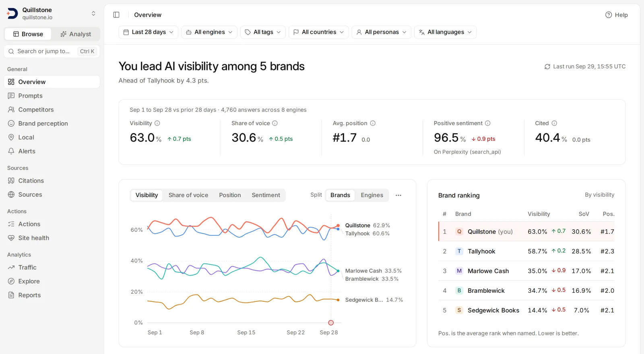The image size is (644, 354).
Task: Split chart by Brands
Action: point(340,195)
